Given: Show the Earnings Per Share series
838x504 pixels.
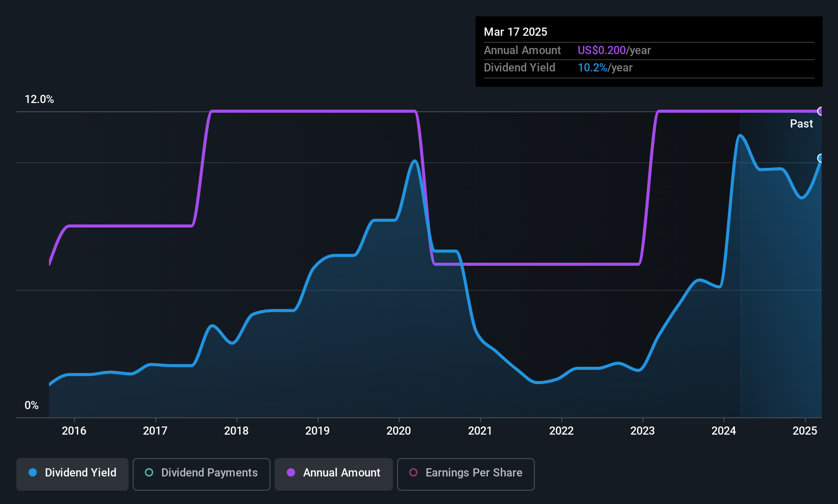Looking at the screenshot, I should 466,474.
